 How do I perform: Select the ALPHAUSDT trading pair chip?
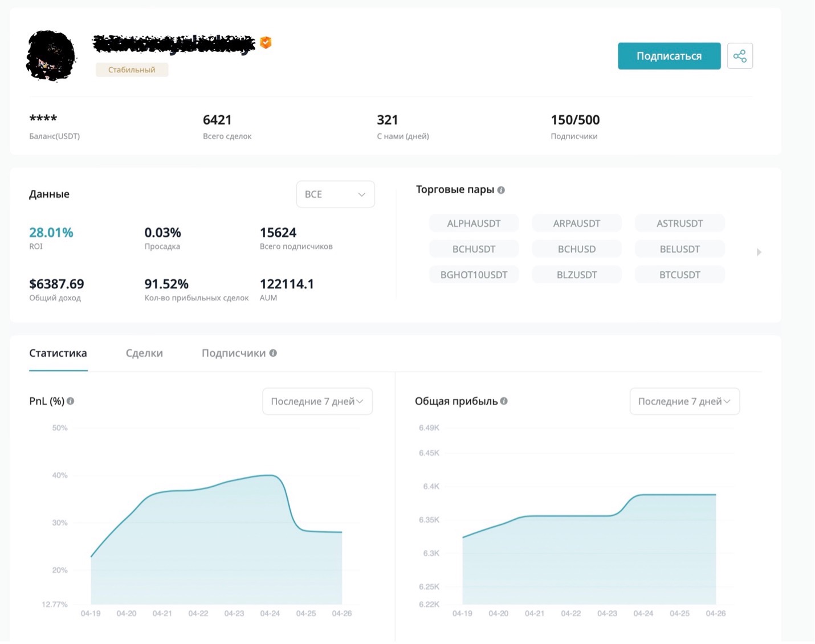(x=474, y=223)
